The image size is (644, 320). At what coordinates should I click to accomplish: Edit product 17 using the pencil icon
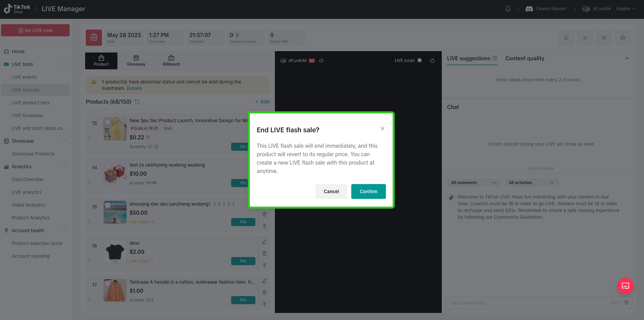point(264,281)
